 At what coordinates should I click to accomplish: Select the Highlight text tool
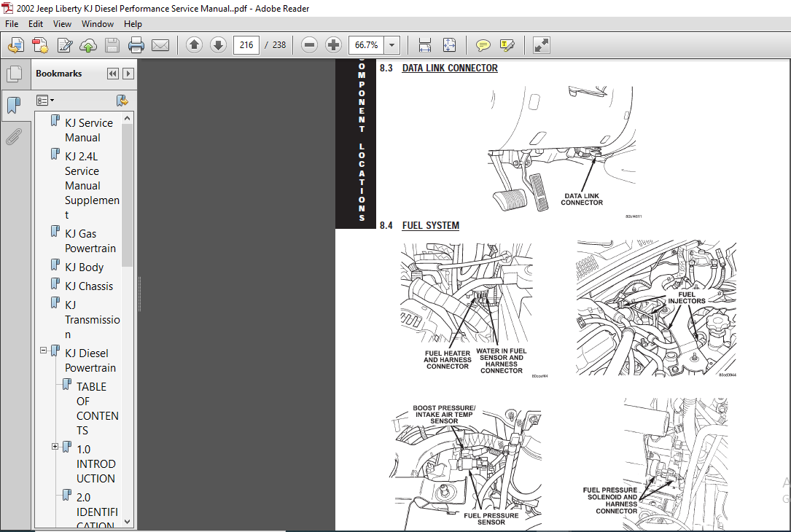point(507,45)
